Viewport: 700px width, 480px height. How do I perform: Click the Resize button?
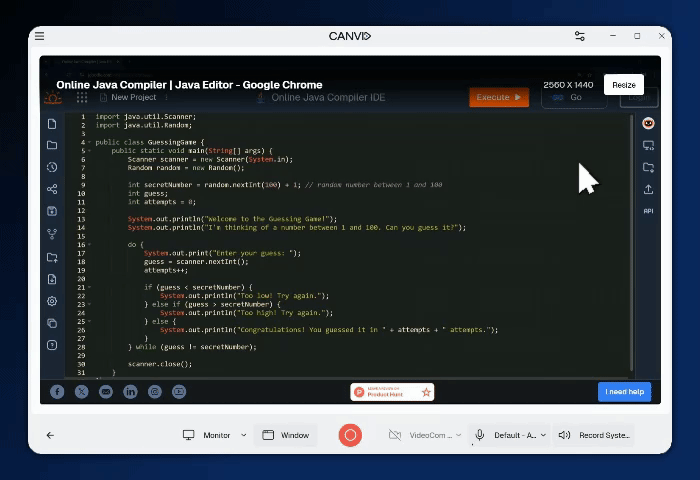623,85
